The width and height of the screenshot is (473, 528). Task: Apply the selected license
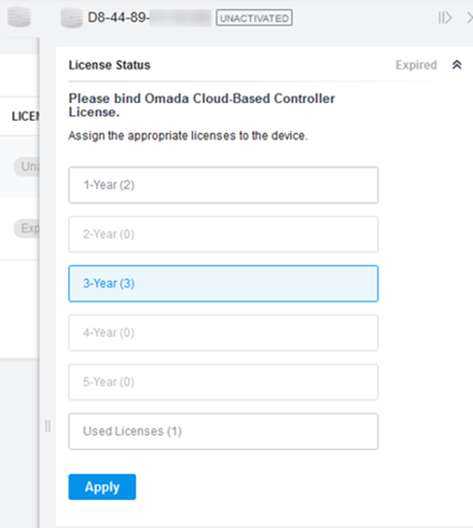(102, 487)
